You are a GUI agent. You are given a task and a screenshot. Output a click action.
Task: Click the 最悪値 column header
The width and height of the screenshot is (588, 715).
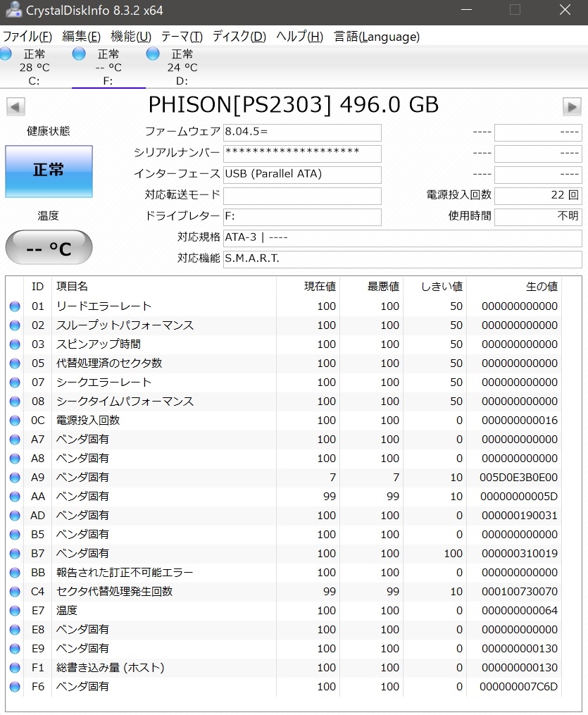point(372,287)
